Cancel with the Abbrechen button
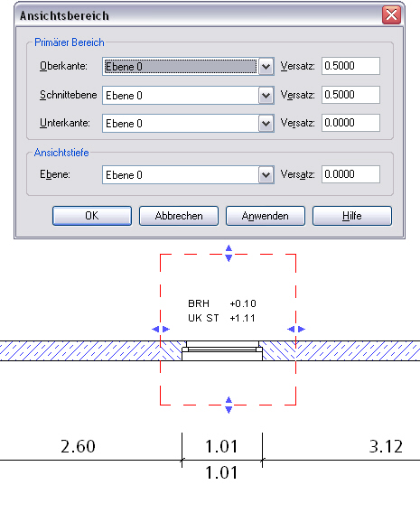This screenshot has height=522, width=420. click(x=179, y=216)
